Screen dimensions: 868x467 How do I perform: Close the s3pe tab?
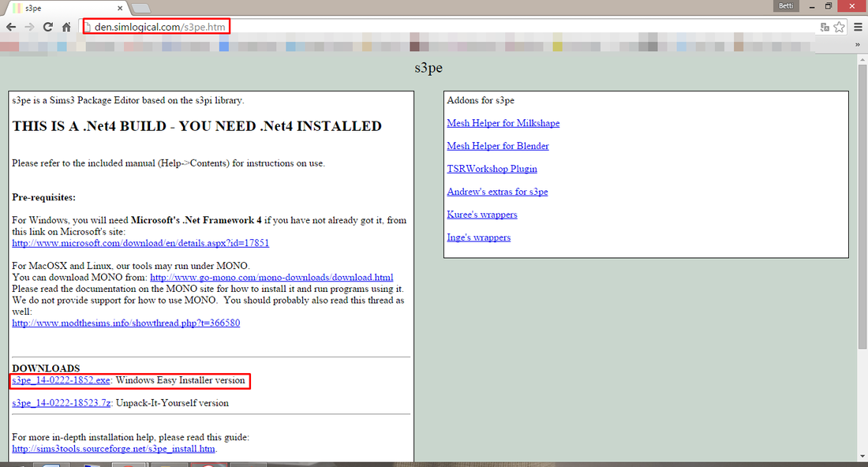click(120, 9)
